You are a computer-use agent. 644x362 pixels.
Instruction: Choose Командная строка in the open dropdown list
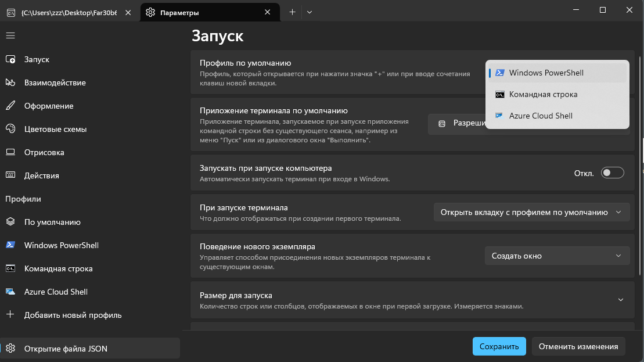tap(557, 95)
